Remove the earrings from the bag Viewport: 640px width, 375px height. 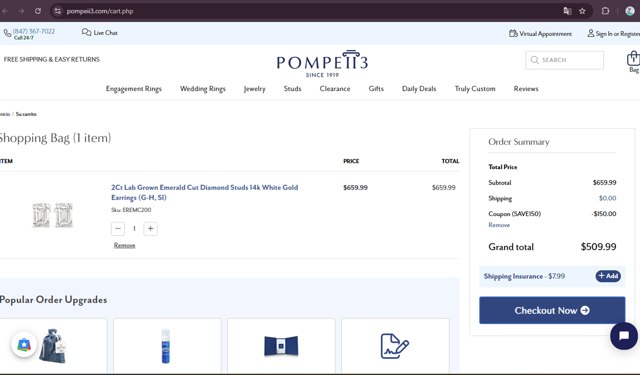124,245
